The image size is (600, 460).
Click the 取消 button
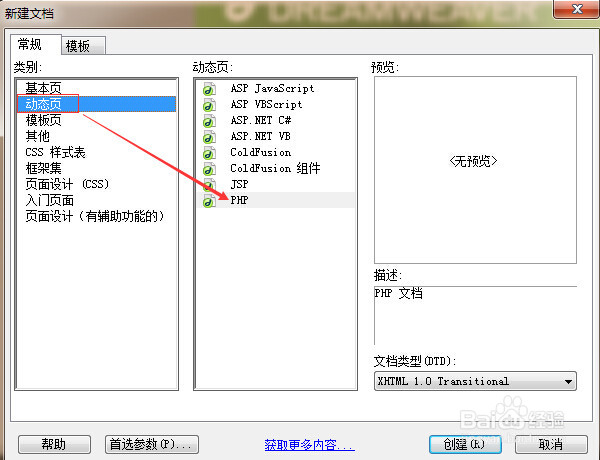point(551,444)
